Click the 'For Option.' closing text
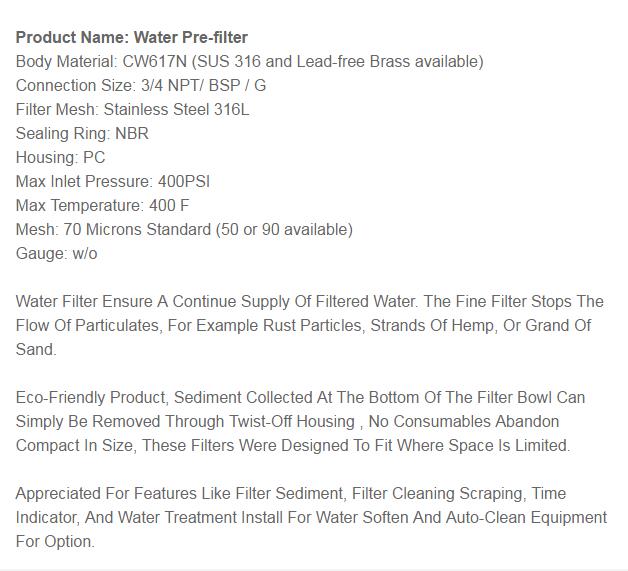 [x=55, y=542]
